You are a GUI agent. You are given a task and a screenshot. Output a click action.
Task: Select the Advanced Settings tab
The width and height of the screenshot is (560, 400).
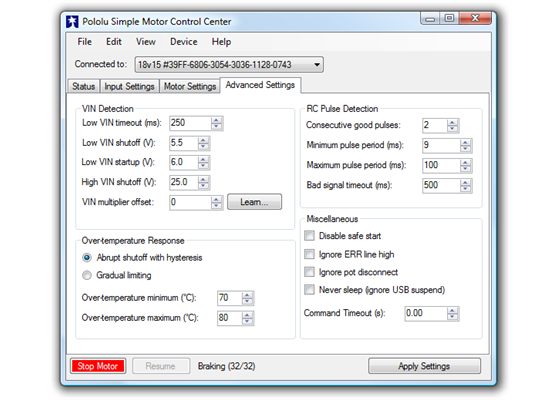pyautogui.click(x=260, y=85)
